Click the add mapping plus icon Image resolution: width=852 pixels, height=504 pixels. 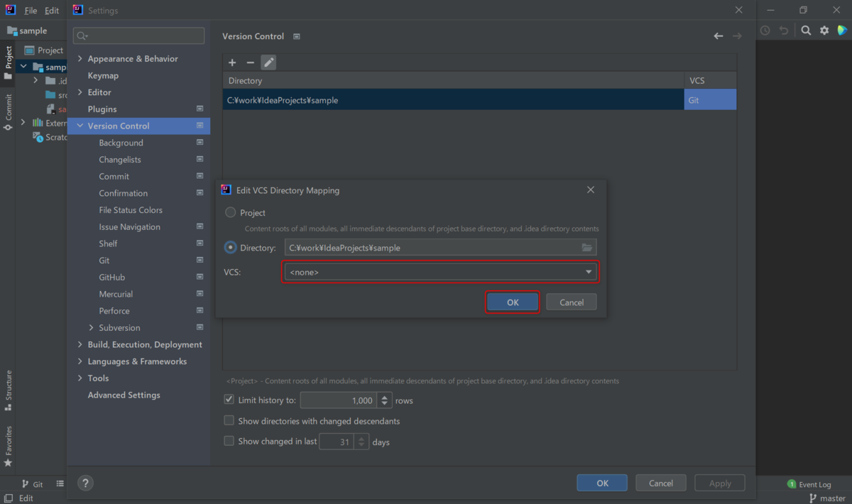tap(232, 62)
